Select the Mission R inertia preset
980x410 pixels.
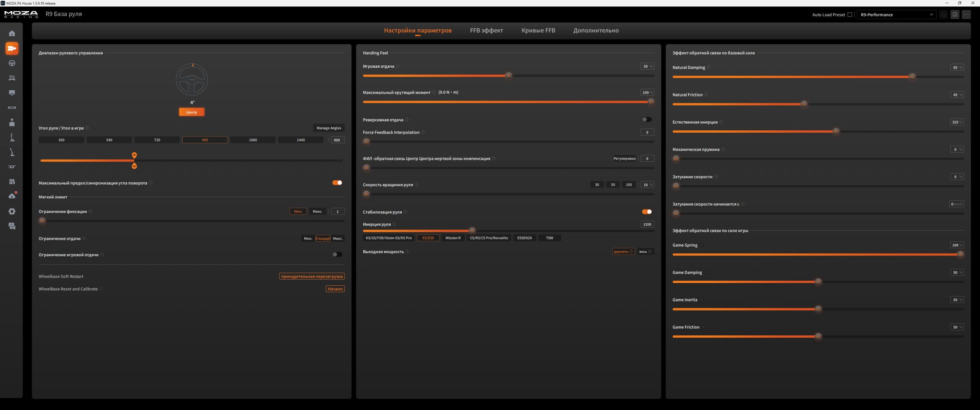pyautogui.click(x=453, y=238)
